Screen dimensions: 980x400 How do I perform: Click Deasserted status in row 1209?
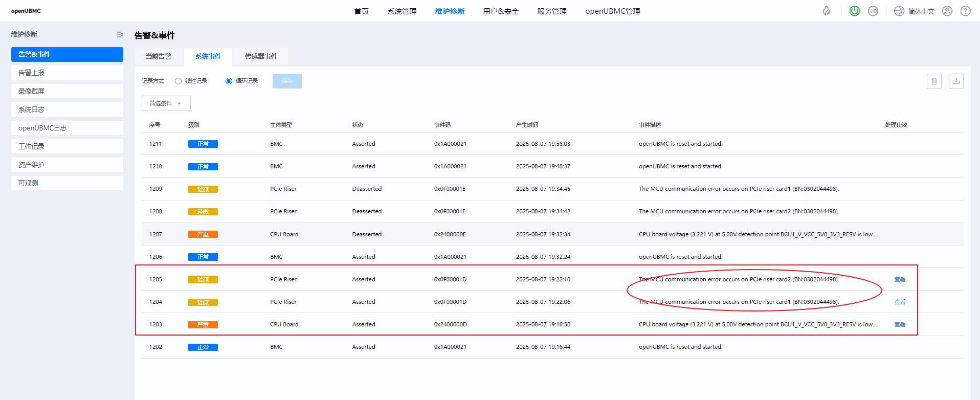pos(367,189)
